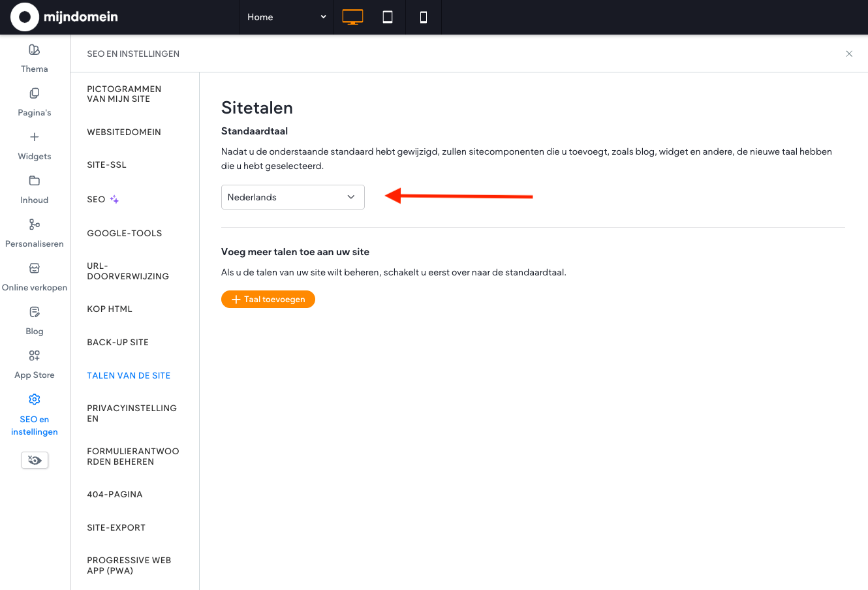868x590 pixels.
Task: Open the Google-Tools settings section
Action: (x=124, y=233)
